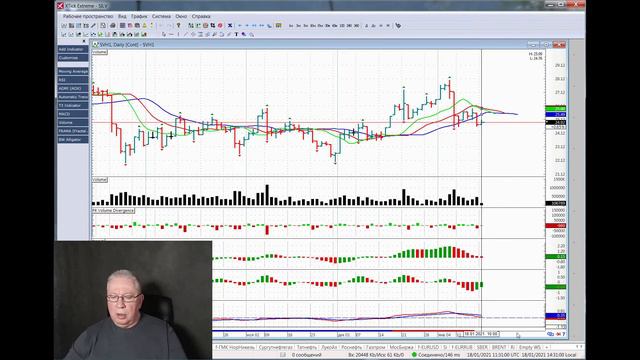Click the first blue left arrow toolbar icon
640x360 pixels.
point(240,25)
